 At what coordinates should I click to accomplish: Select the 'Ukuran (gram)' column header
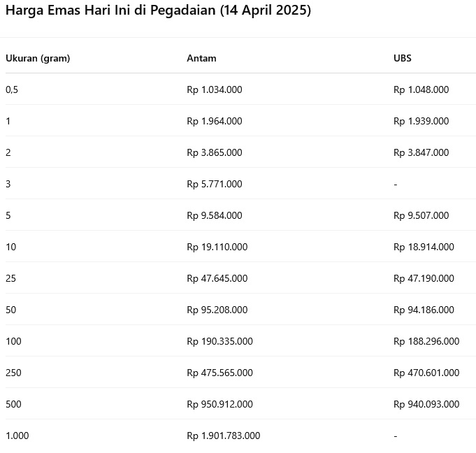coord(38,58)
